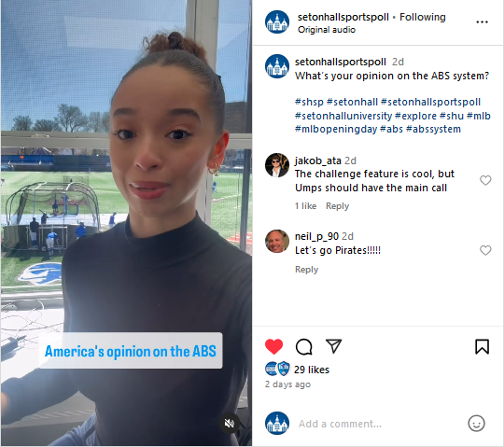Viewport: 504px width, 447px height.
Task: Open jakob_ata's profile picture
Action: click(277, 165)
